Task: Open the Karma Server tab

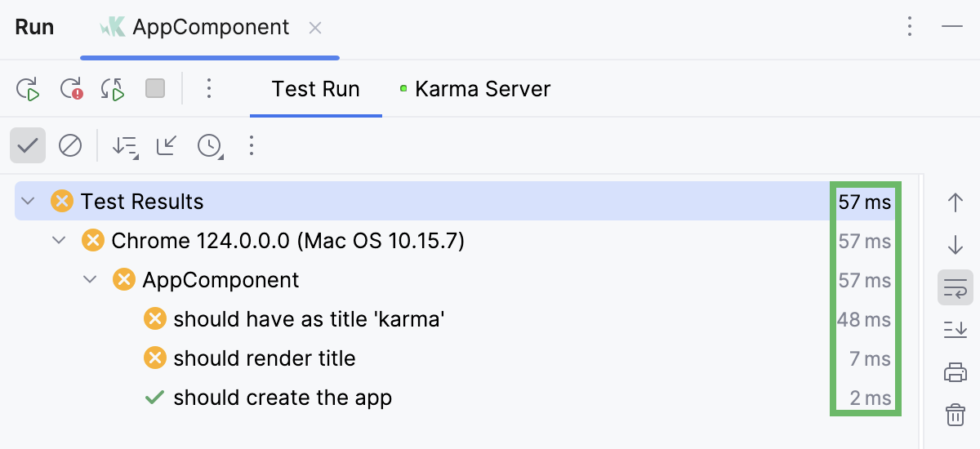Action: pyautogui.click(x=482, y=89)
